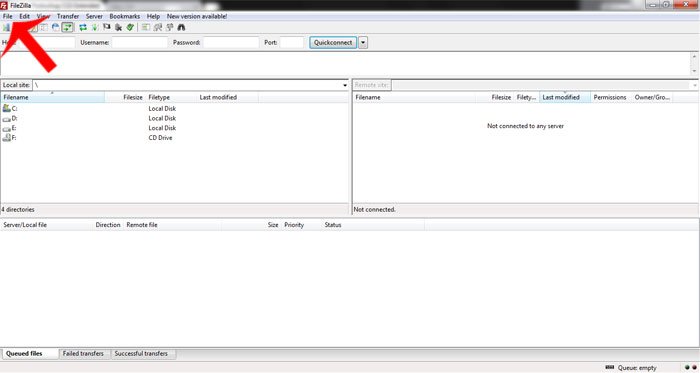
Task: Select the C: drive row
Action: pos(175,108)
